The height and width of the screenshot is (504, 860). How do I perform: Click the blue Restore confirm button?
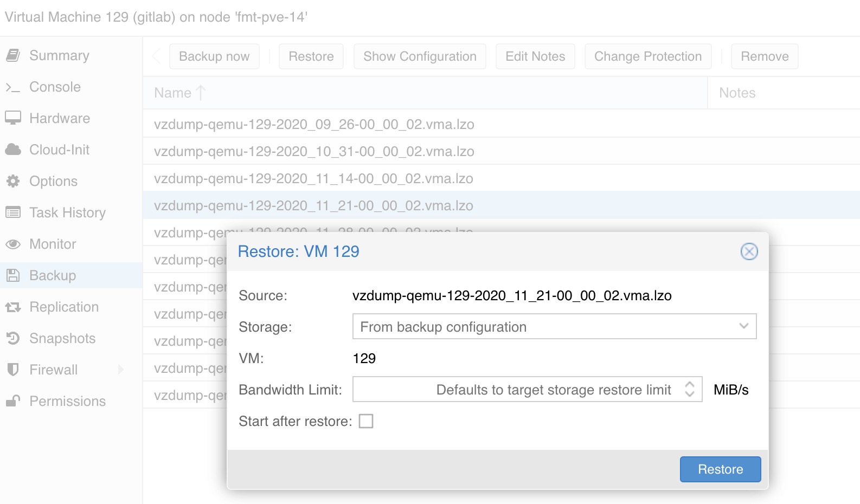pyautogui.click(x=720, y=469)
